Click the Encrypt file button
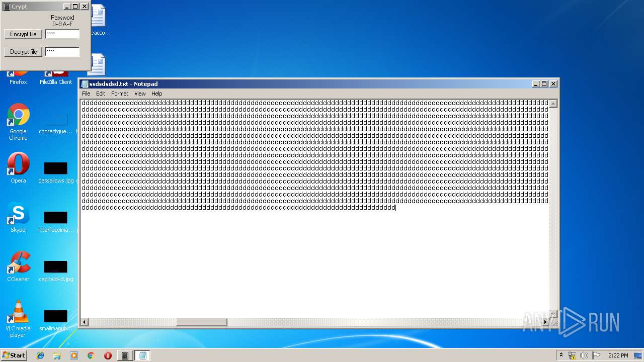644x362 pixels. coord(23,34)
